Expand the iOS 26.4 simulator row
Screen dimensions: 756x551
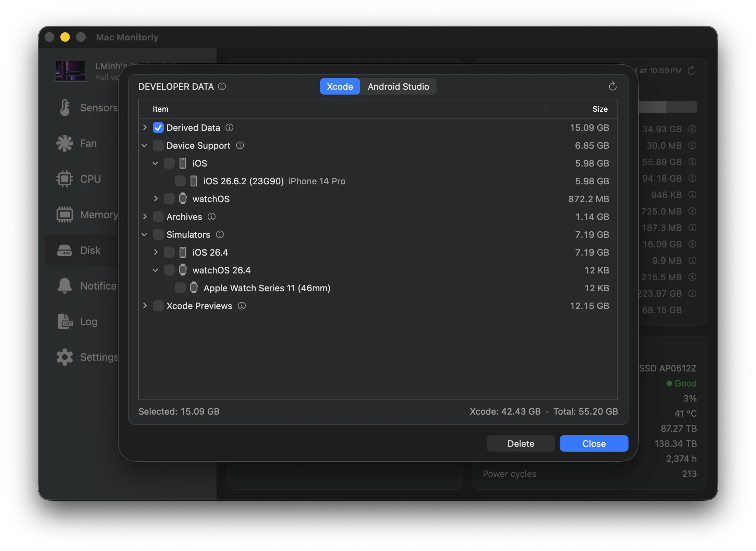click(156, 252)
